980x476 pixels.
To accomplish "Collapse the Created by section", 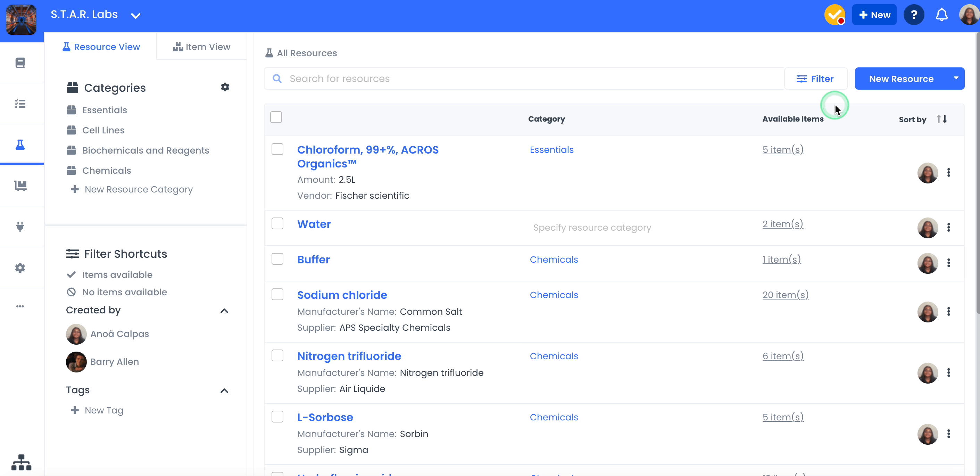I will tap(224, 311).
